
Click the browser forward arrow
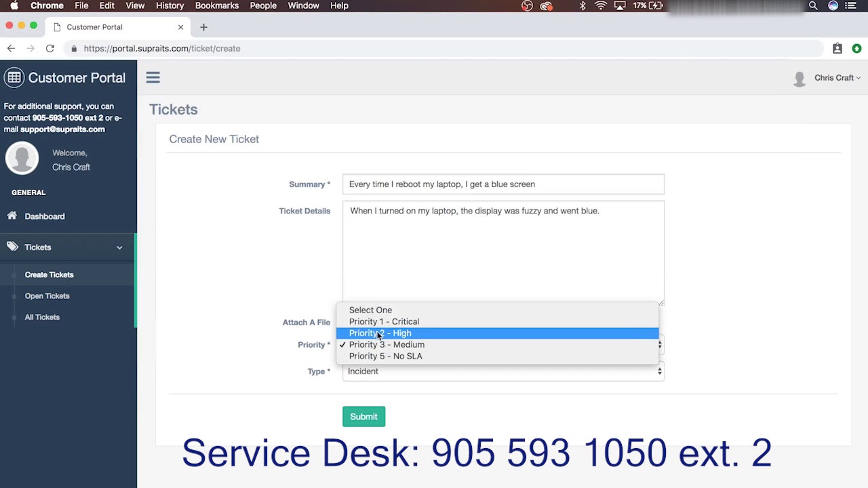tap(30, 48)
